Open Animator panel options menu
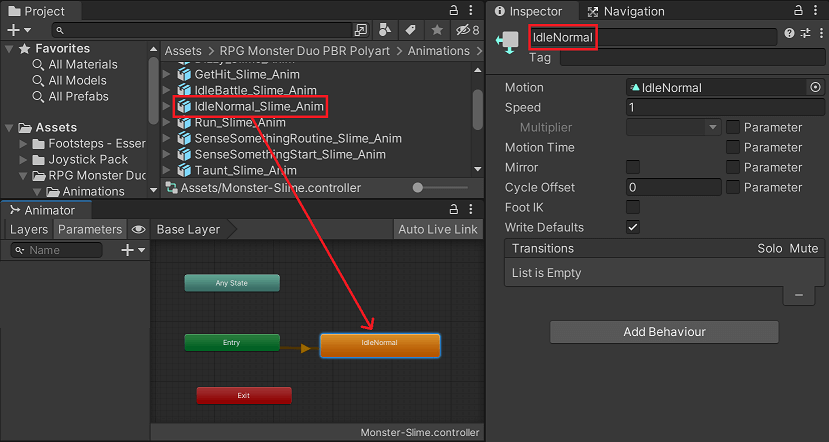This screenshot has height=442, width=829. click(471, 210)
